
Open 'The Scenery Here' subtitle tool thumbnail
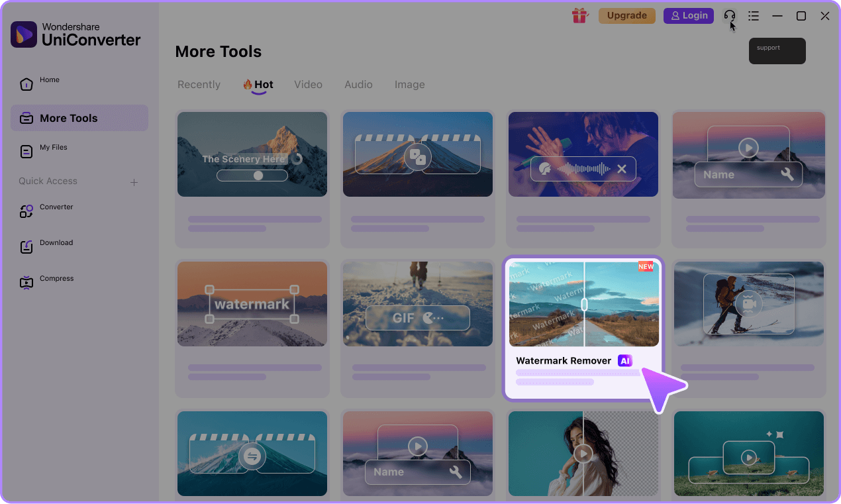[252, 154]
